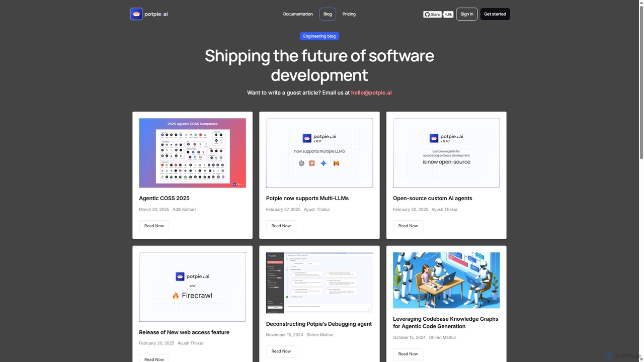Click the Firecrawl flame icon
This screenshot has height=362, width=644.
tap(176, 296)
